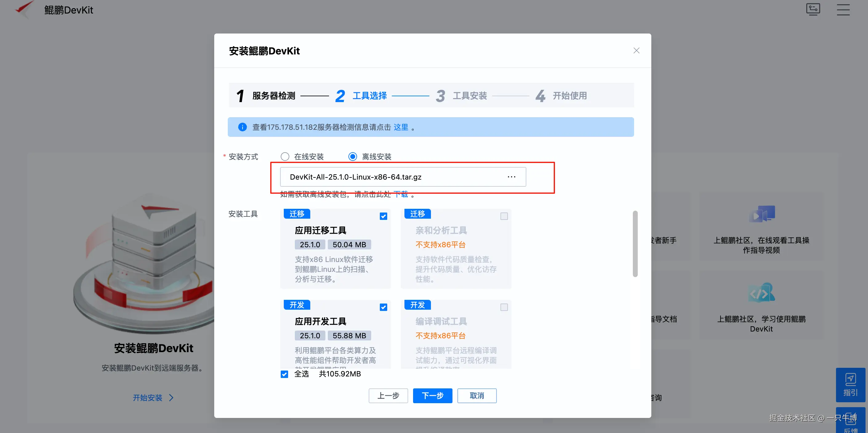Click the video tutorial community icon
868x433 pixels.
(762, 214)
